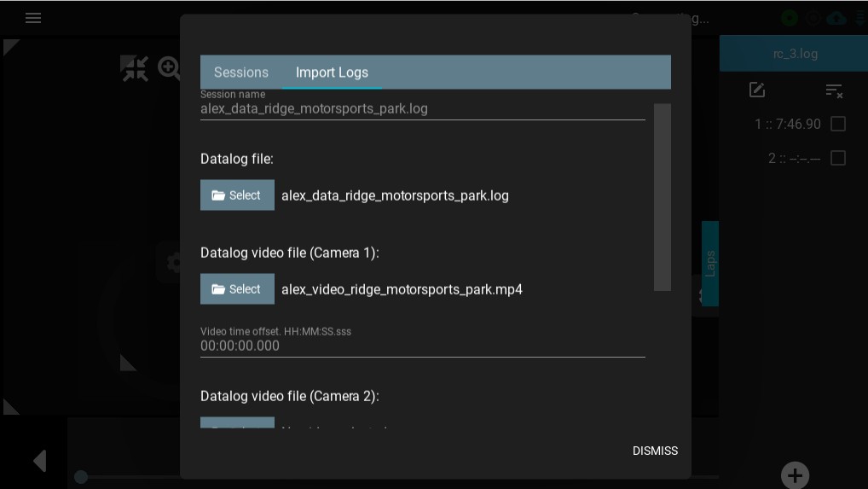The image size is (868, 489).
Task: Click the lap time 1 :: 7:46.90
Action: [787, 124]
